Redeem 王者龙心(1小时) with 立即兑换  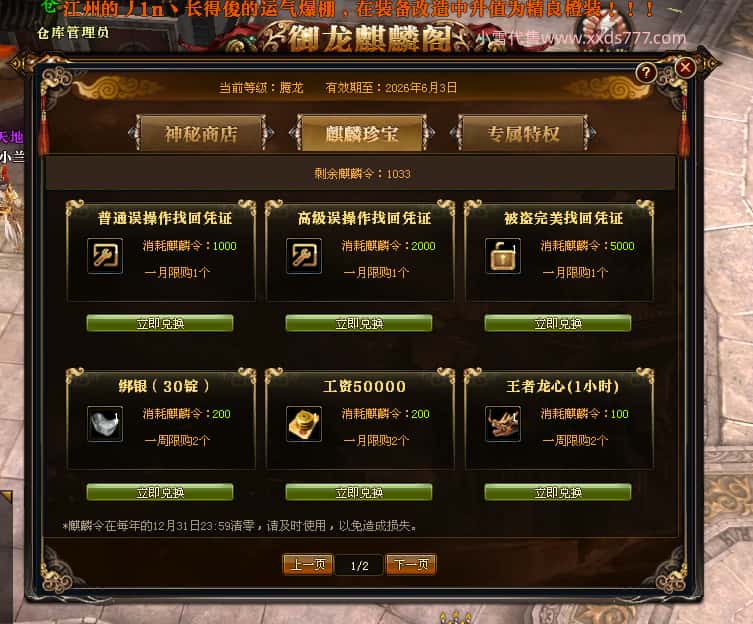[x=558, y=492]
